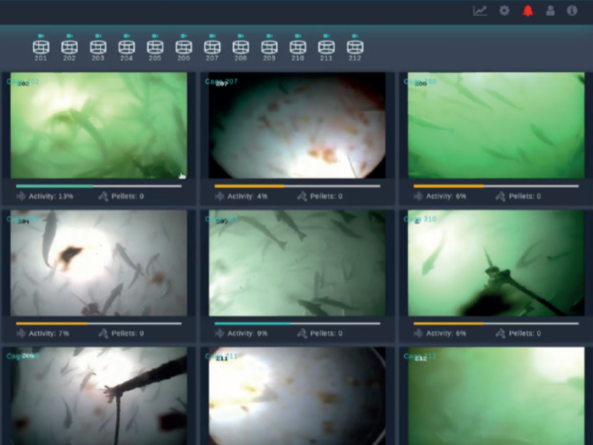Select cage 201 icon

tap(41, 47)
